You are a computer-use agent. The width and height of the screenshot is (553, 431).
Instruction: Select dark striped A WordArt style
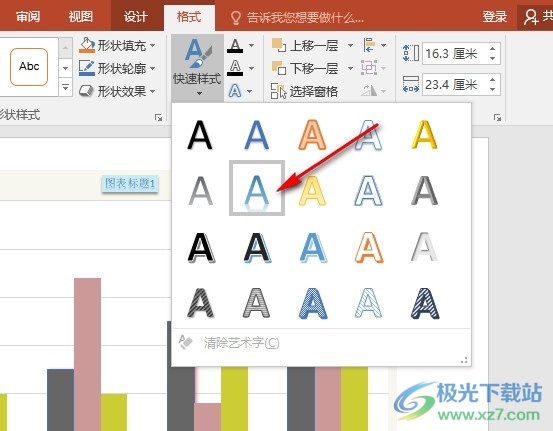pyautogui.click(x=200, y=303)
